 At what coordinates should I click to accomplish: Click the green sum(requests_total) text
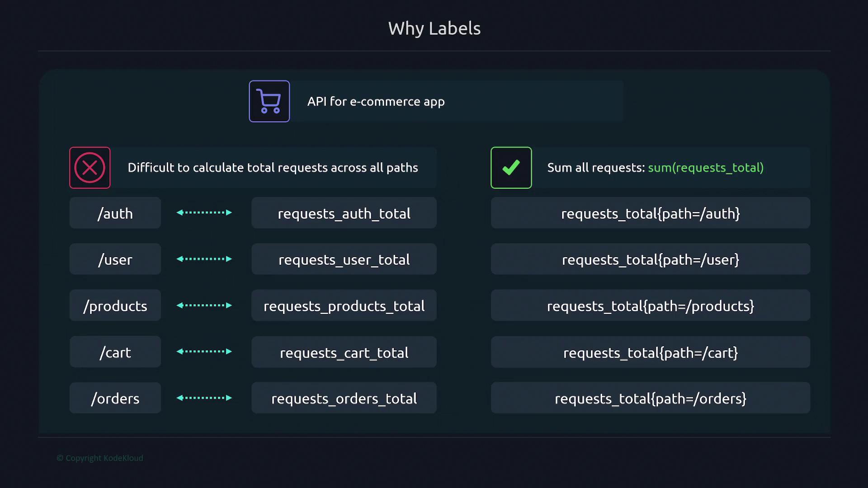point(705,168)
